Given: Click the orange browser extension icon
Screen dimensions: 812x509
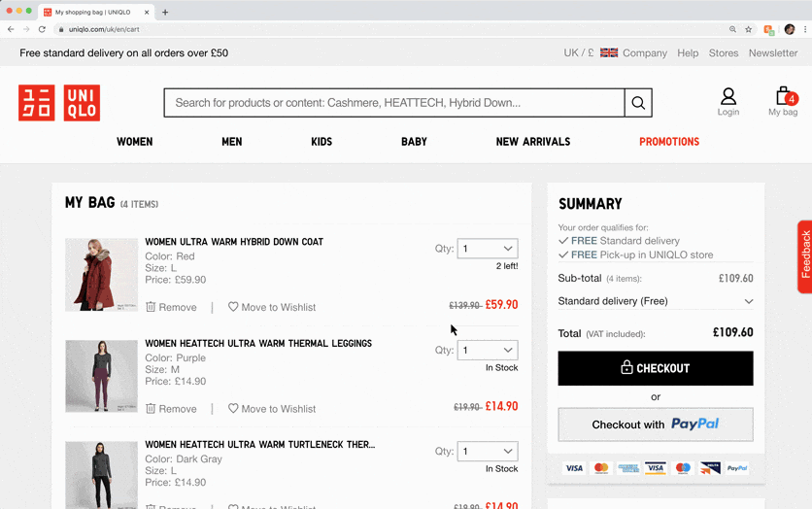Looking at the screenshot, I should pyautogui.click(x=769, y=29).
